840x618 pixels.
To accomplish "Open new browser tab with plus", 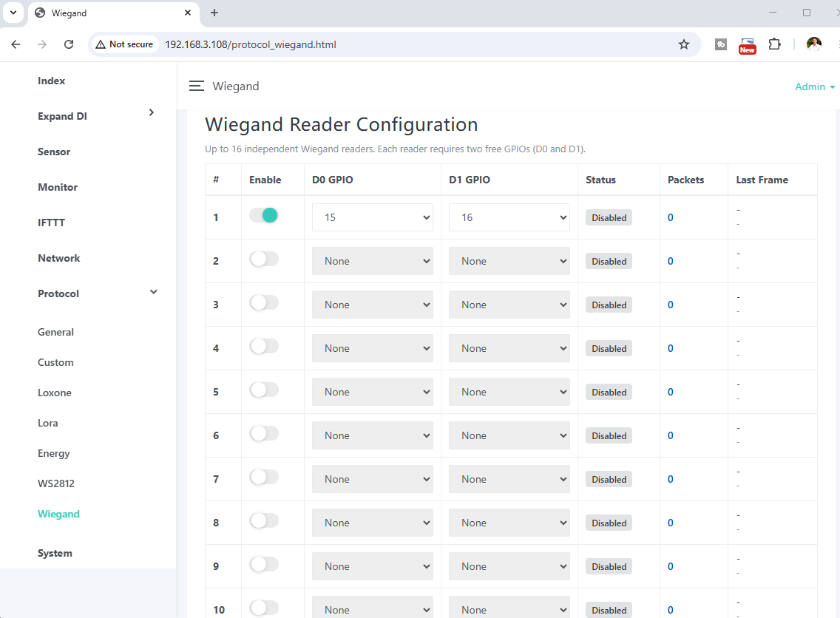I will pyautogui.click(x=214, y=13).
